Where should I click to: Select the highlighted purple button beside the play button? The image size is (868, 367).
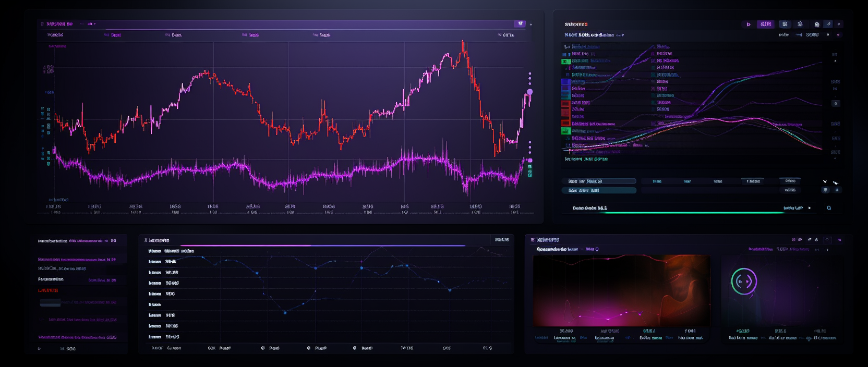click(x=766, y=24)
